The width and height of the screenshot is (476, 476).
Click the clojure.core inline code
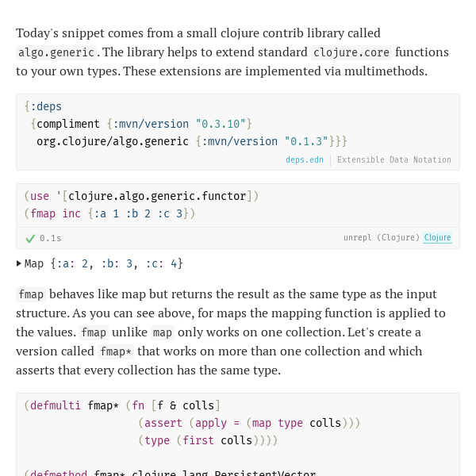point(351,52)
